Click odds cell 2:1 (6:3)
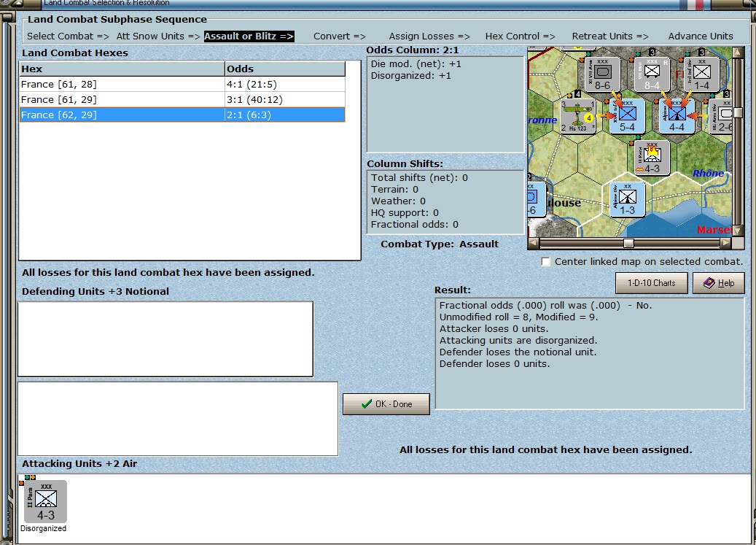Screen dimensions: 756x545 tap(284, 115)
